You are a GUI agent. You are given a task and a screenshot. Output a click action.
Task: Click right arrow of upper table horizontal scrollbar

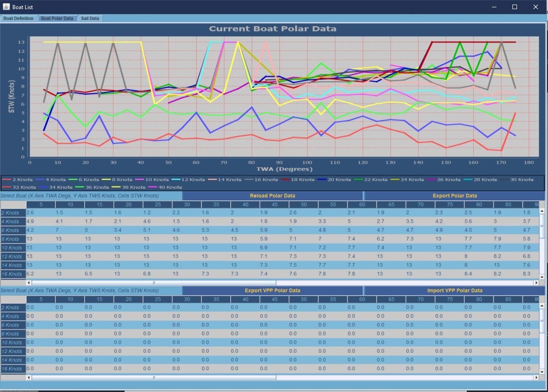[x=536, y=283]
